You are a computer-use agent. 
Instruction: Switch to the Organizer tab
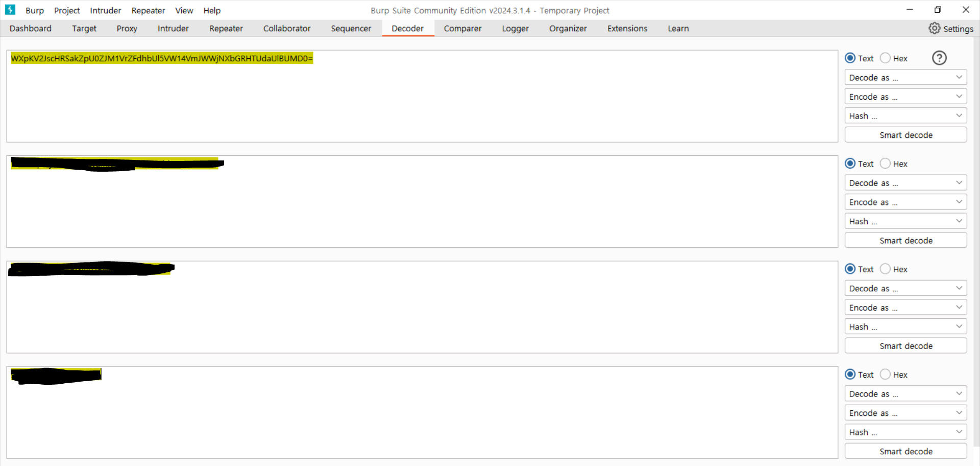click(568, 29)
